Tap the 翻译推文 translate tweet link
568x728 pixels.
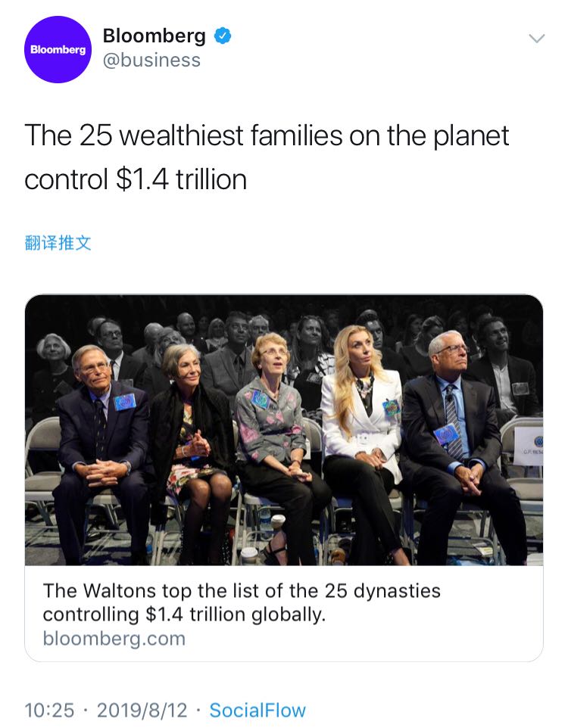[58, 243]
